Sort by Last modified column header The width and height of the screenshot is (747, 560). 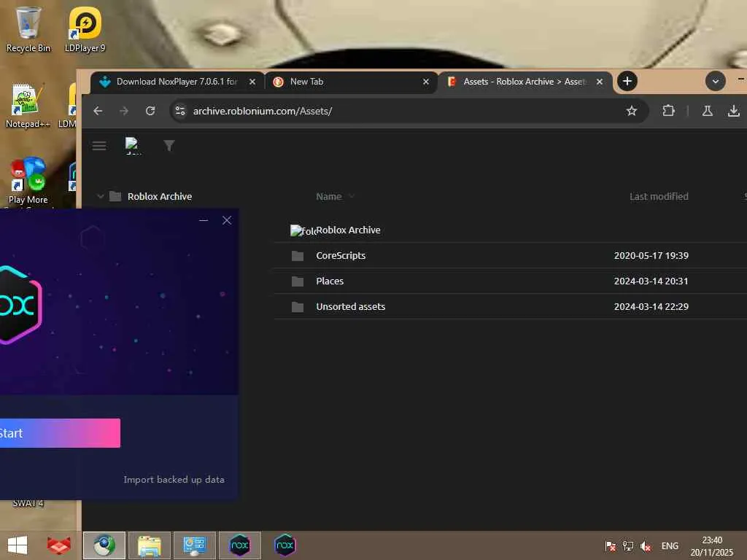659,196
